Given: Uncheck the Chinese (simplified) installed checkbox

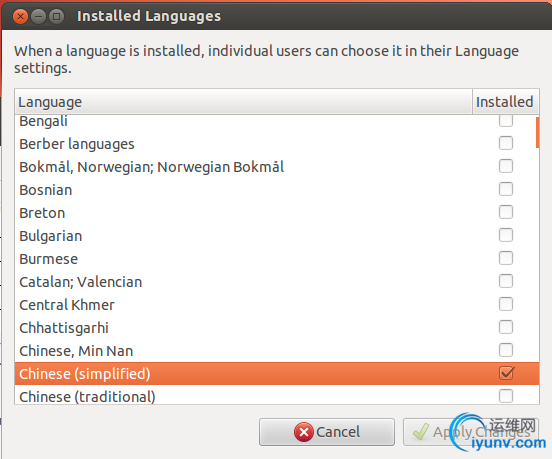Looking at the screenshot, I should coord(506,373).
